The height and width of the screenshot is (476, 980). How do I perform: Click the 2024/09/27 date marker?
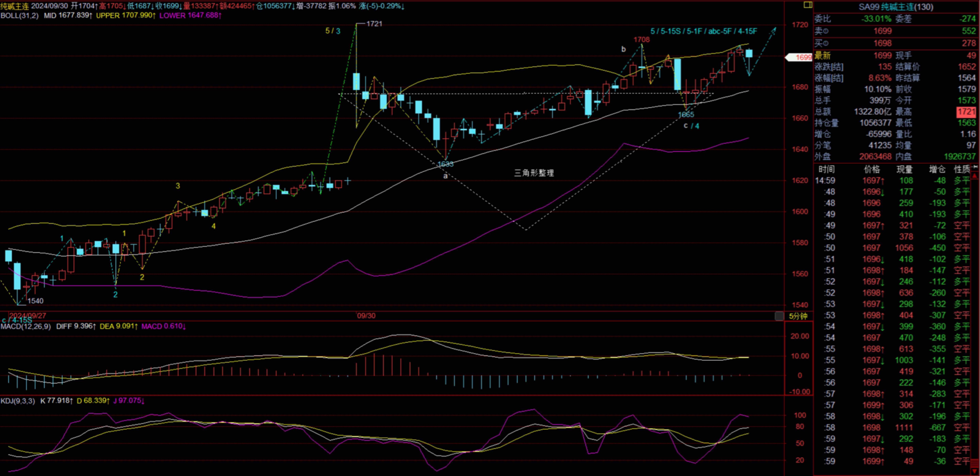coord(27,315)
